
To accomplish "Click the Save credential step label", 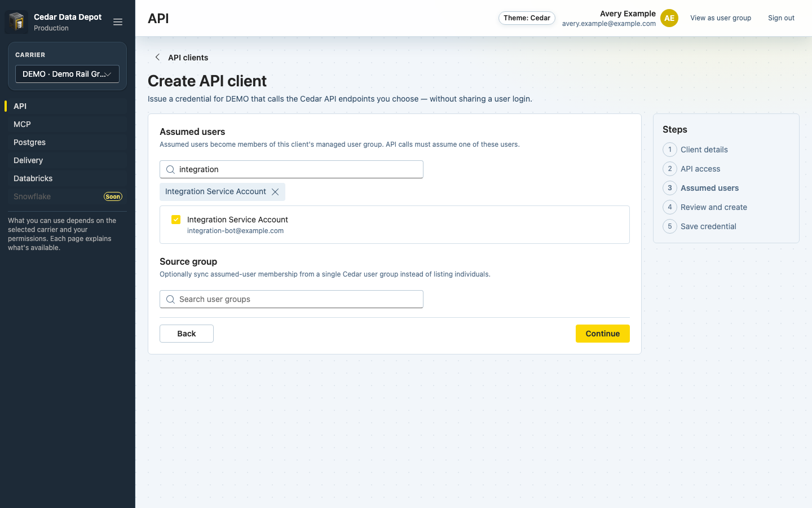I will click(x=708, y=226).
